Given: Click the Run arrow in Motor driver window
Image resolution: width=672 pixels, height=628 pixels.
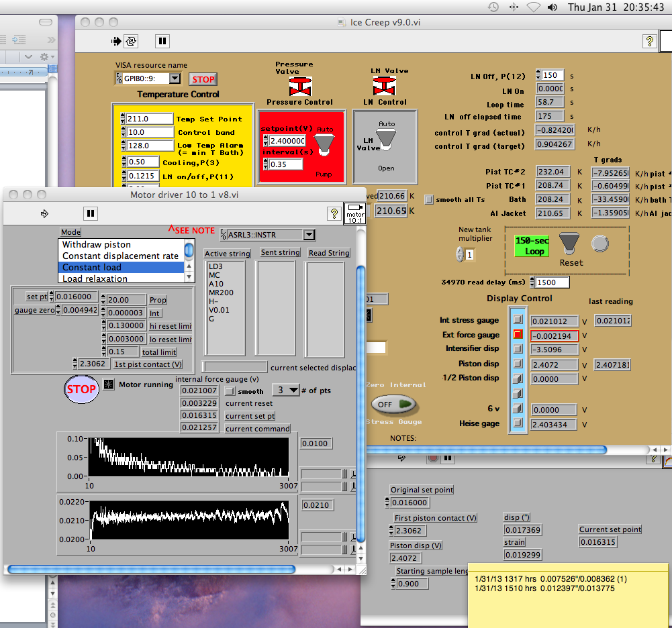Looking at the screenshot, I should click(45, 213).
